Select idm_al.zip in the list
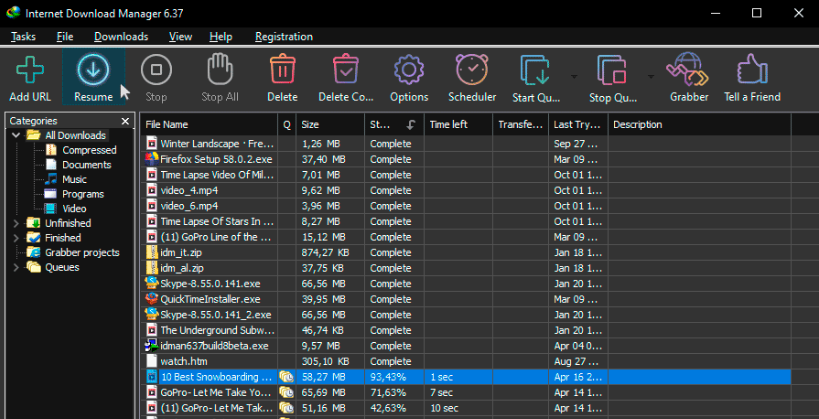819x419 pixels. tap(466, 268)
